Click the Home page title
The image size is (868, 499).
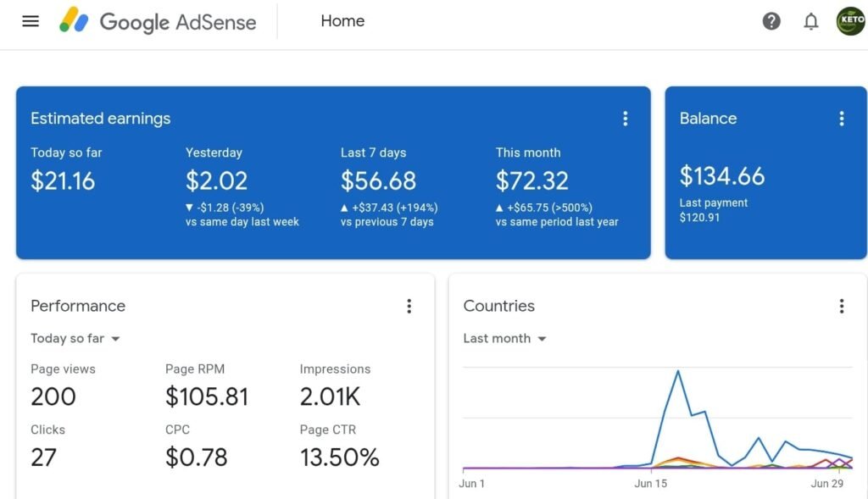[x=342, y=21]
